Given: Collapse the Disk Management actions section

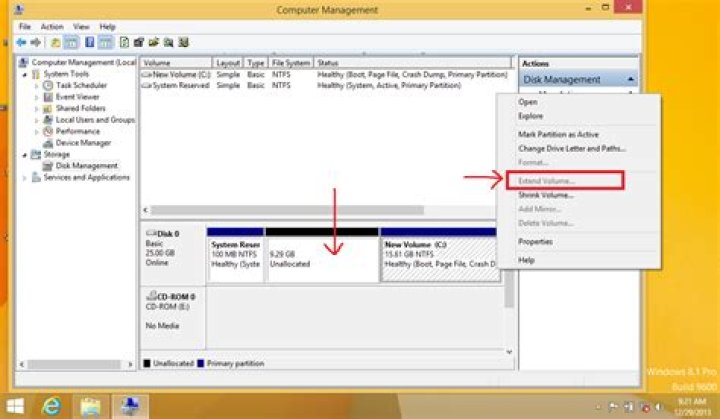Looking at the screenshot, I should point(631,80).
